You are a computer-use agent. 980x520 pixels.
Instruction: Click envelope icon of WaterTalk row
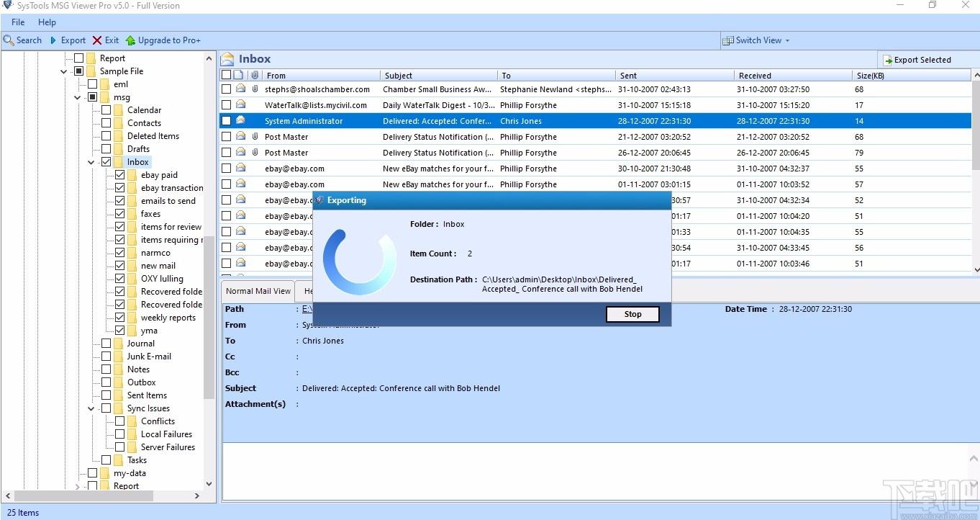(241, 105)
